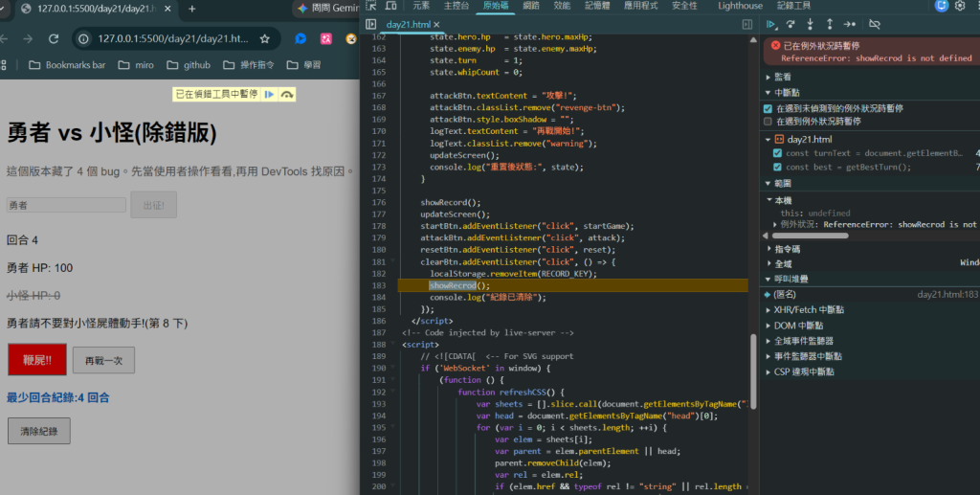
Task: Uncheck pause on uncaught exceptions
Action: point(768,109)
